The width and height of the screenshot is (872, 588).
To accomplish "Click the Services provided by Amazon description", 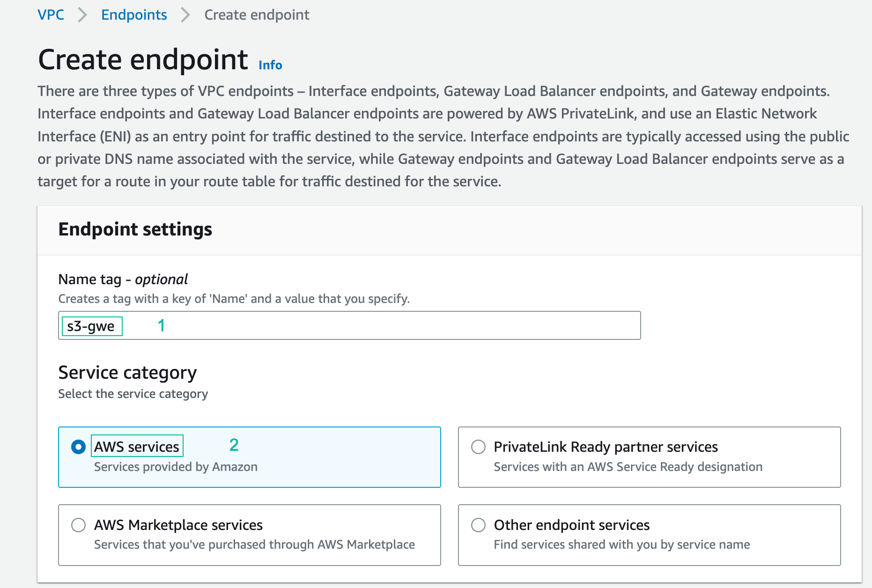I will point(176,466).
